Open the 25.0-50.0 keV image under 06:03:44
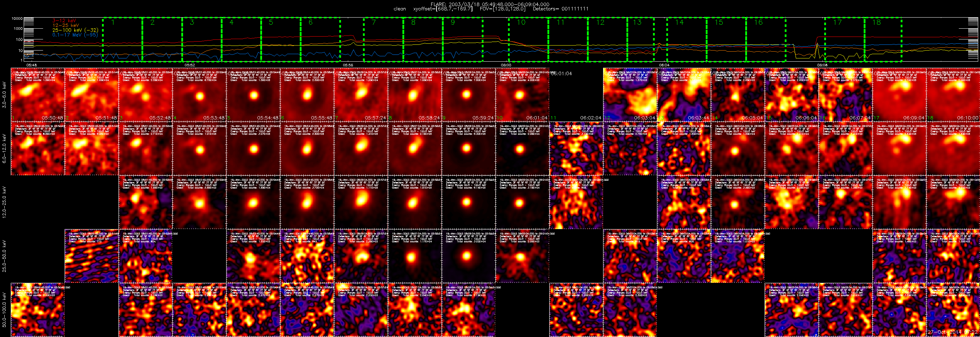Viewport: 980px width, 337px height. pos(683,256)
